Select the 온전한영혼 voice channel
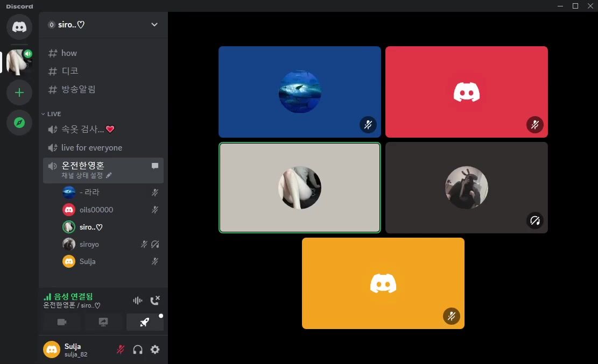 (x=103, y=170)
